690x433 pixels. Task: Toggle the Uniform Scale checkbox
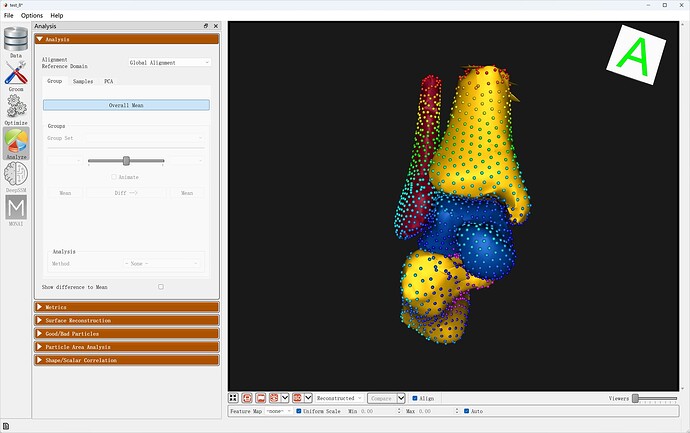298,411
